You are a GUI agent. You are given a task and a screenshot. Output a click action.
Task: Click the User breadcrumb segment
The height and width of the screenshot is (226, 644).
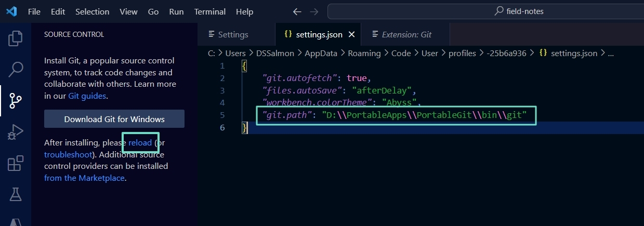(x=430, y=53)
